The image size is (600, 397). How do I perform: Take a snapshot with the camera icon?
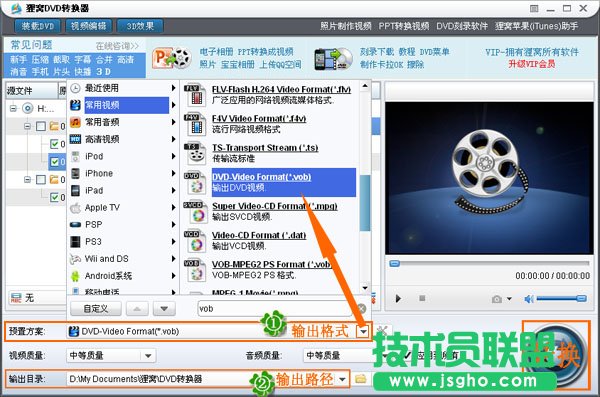pyautogui.click(x=497, y=299)
